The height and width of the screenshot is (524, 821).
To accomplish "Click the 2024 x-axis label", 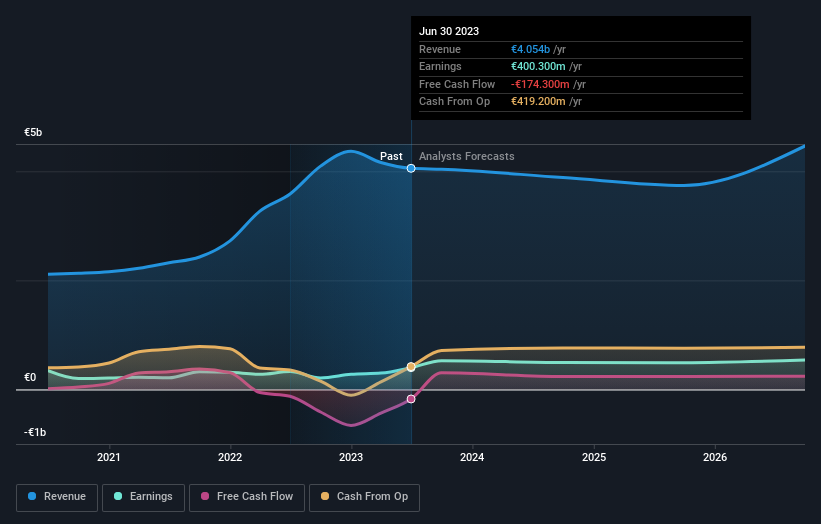I will 472,457.
